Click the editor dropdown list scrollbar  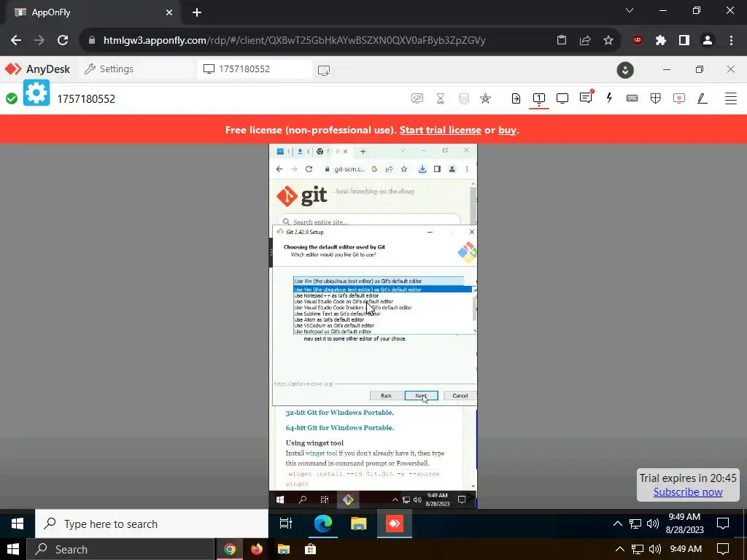point(474,309)
